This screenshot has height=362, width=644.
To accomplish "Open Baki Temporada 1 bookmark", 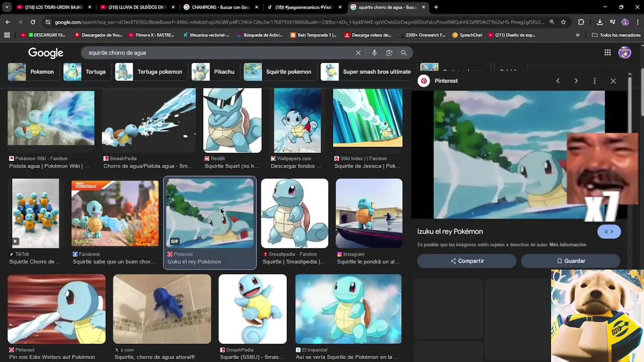I will 313,35.
